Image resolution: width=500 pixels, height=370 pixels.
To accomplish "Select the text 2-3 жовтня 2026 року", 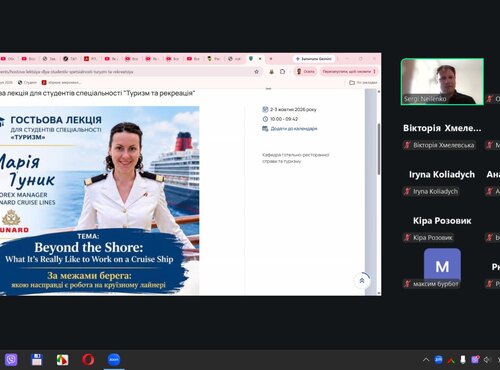I will pos(293,109).
